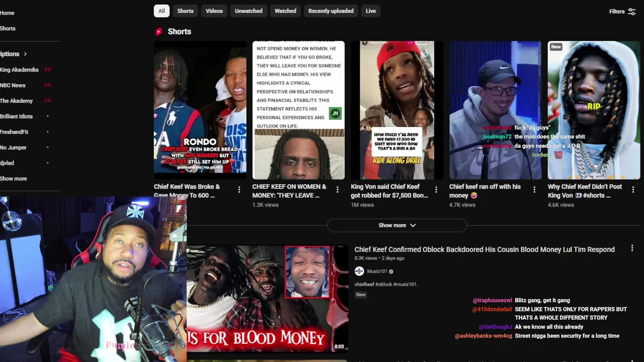This screenshot has height=362, width=644.
Task: Click the red Shorts logo icon
Action: (x=158, y=32)
